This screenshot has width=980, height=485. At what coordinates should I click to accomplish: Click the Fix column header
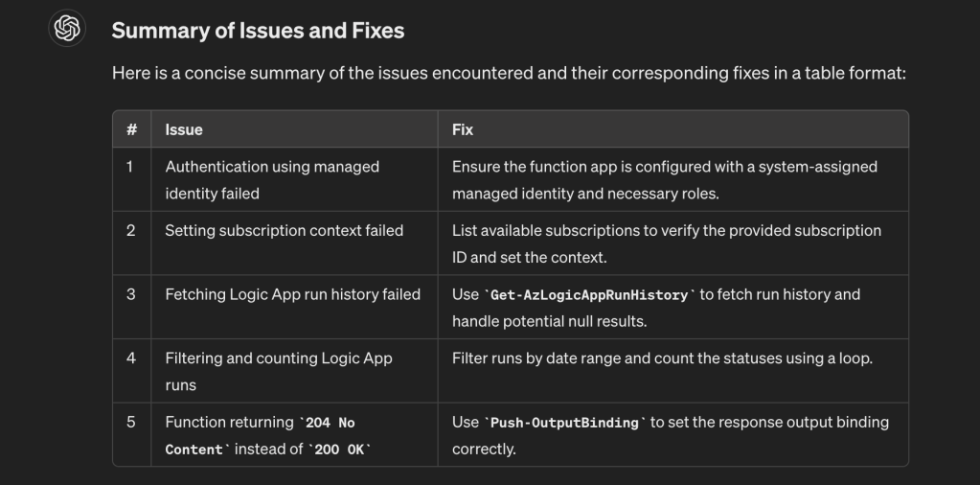[x=463, y=129]
